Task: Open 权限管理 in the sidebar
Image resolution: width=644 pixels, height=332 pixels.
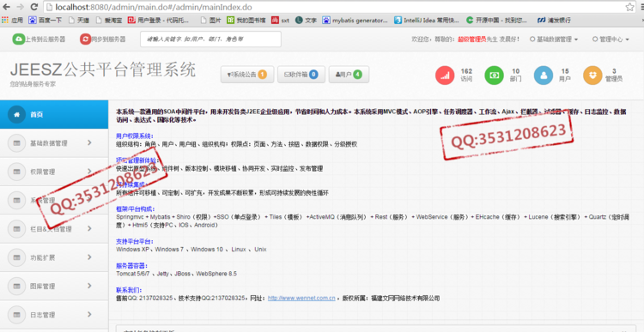Action: [54, 172]
